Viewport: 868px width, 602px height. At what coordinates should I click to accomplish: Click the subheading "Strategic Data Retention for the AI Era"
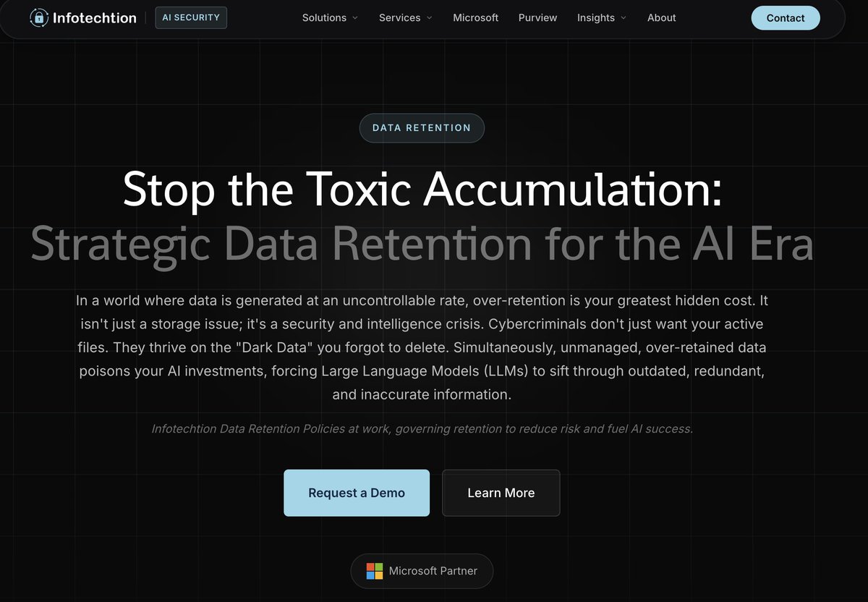coord(422,245)
